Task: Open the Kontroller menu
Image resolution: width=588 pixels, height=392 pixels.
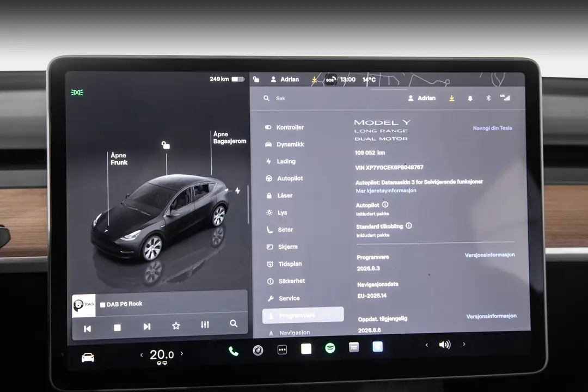Action: [x=285, y=127]
